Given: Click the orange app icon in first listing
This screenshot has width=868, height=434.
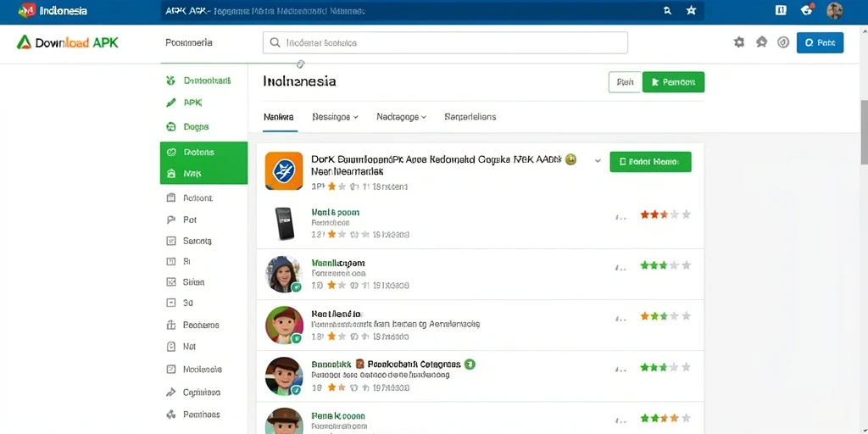Looking at the screenshot, I should pyautogui.click(x=284, y=171).
